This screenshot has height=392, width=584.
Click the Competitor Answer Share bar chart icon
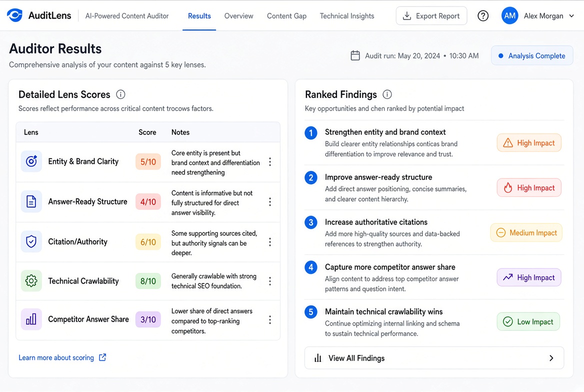click(x=31, y=319)
